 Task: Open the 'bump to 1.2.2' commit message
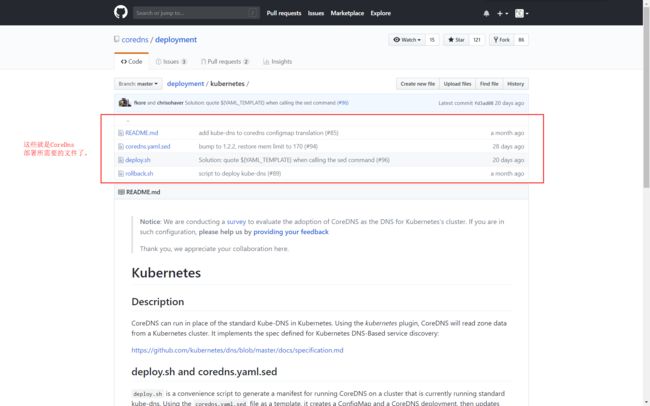pos(258,146)
